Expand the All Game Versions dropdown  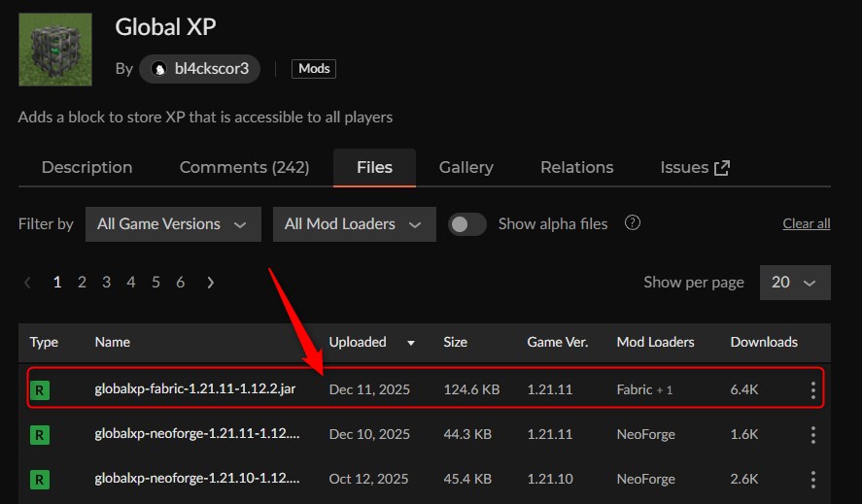173,224
